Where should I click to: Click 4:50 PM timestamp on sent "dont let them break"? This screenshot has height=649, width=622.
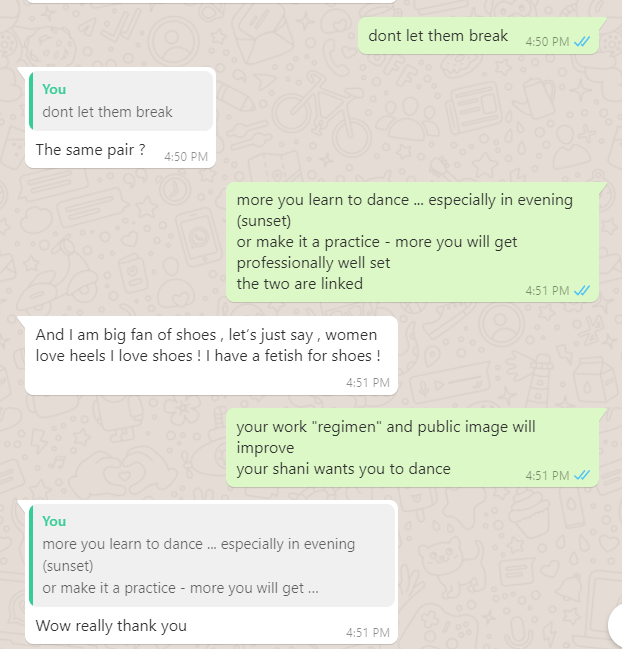point(548,42)
